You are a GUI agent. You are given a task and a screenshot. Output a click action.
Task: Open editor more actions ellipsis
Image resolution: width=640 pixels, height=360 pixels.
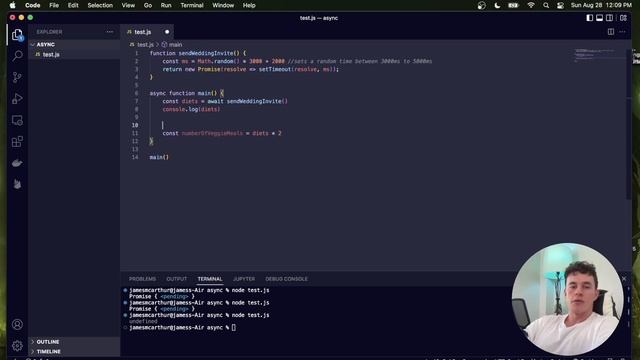pyautogui.click(x=622, y=32)
